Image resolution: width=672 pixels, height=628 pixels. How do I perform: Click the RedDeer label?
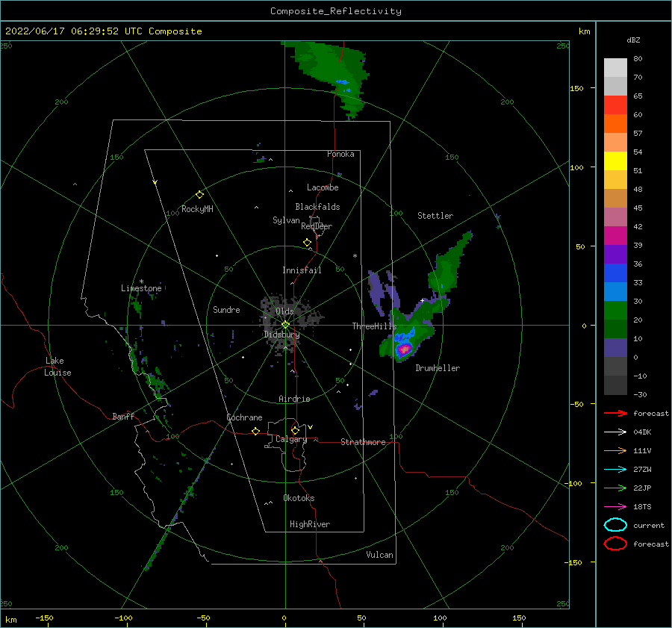[317, 226]
